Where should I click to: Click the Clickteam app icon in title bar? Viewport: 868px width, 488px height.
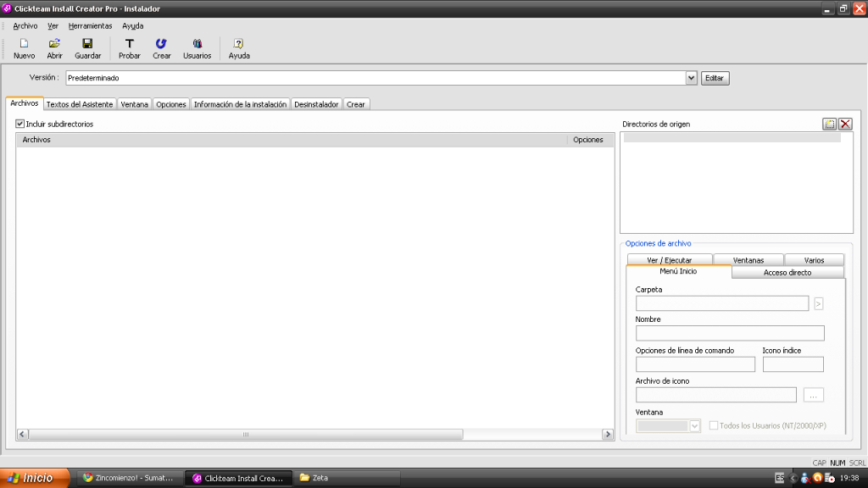coord(7,8)
